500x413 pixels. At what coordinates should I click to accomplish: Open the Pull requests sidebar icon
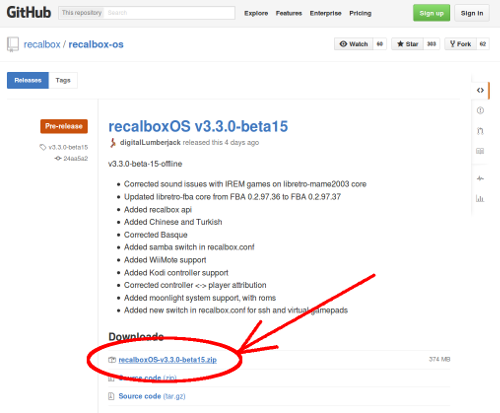(x=480, y=131)
